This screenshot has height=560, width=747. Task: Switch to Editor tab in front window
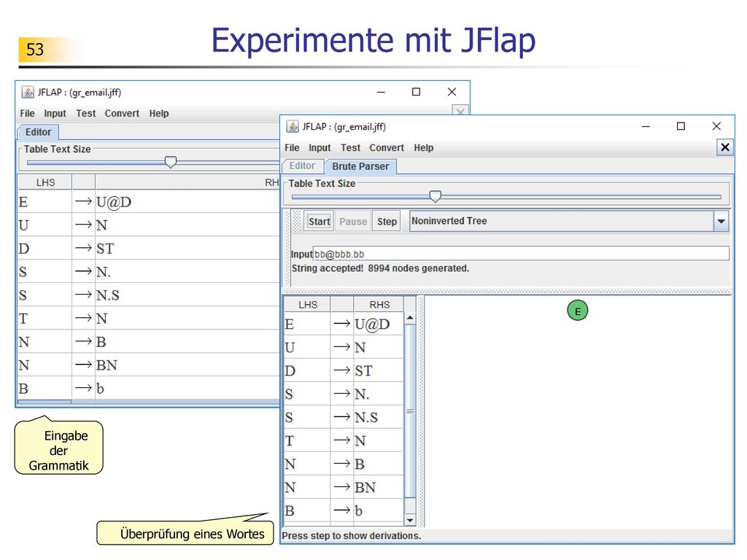click(x=302, y=166)
